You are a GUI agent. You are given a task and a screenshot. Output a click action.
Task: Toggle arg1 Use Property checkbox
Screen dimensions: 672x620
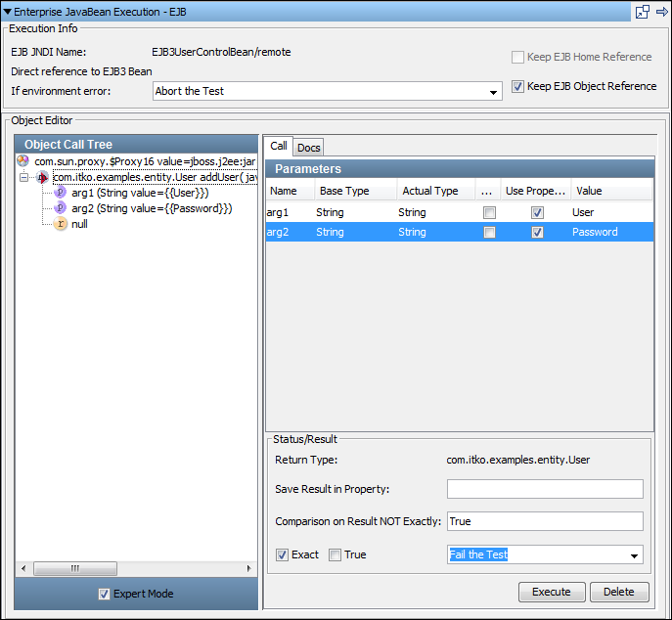[x=537, y=212]
